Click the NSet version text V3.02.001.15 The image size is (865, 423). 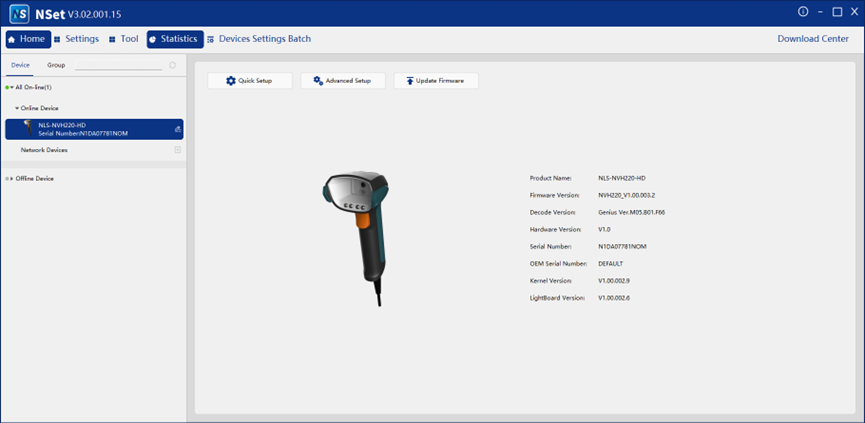coord(94,14)
